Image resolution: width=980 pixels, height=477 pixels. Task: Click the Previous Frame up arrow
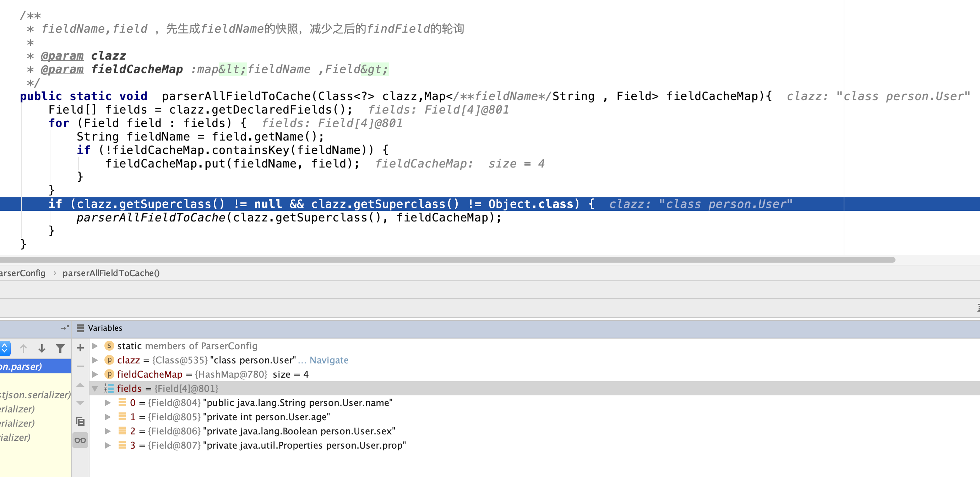pos(23,348)
